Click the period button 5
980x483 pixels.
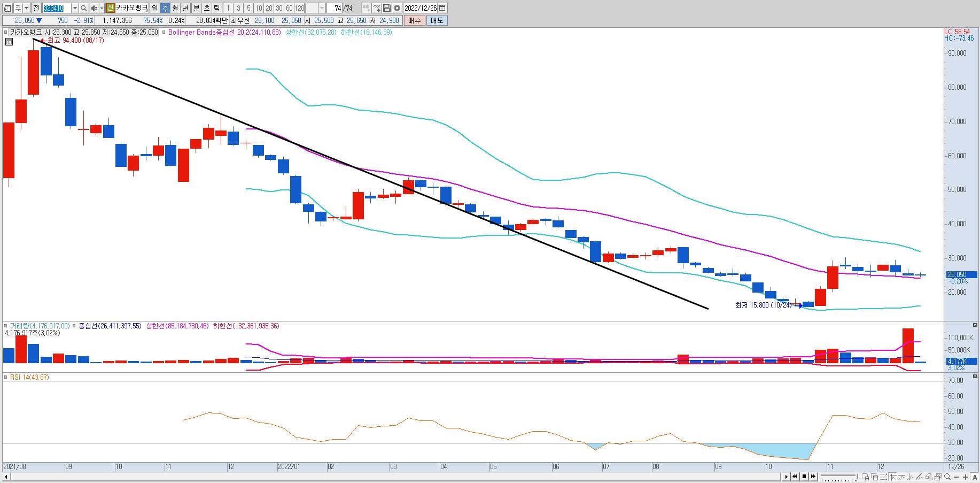point(248,8)
